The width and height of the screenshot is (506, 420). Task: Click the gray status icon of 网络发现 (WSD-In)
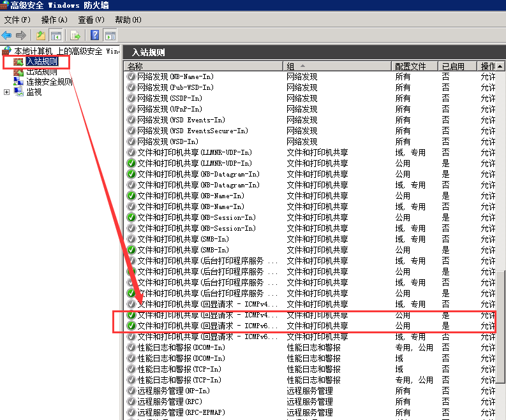point(131,141)
